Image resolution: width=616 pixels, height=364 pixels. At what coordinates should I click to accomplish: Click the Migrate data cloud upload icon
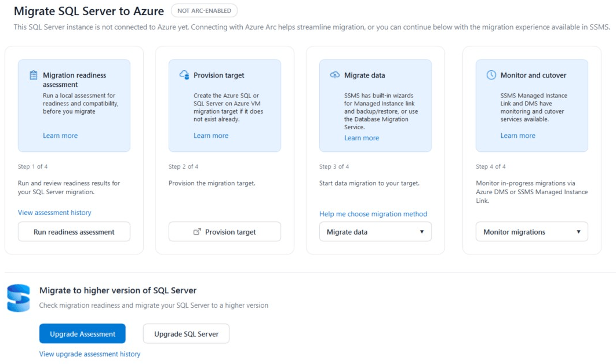tap(335, 75)
